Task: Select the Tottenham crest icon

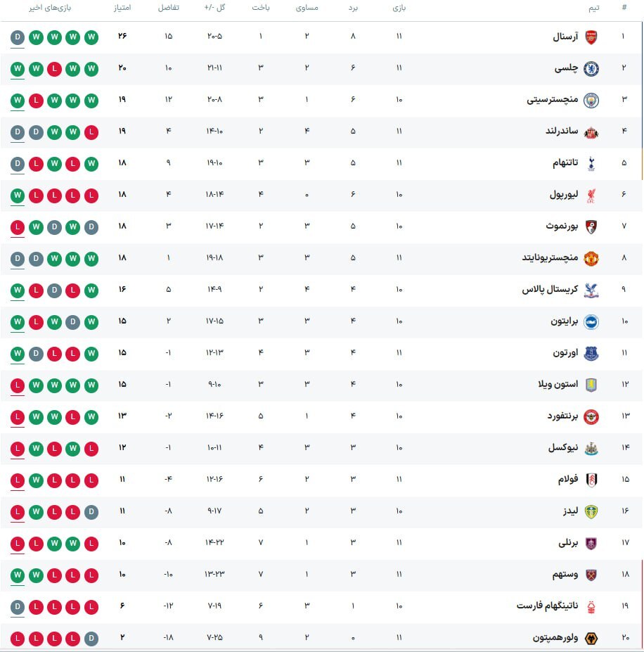Action: (591, 164)
